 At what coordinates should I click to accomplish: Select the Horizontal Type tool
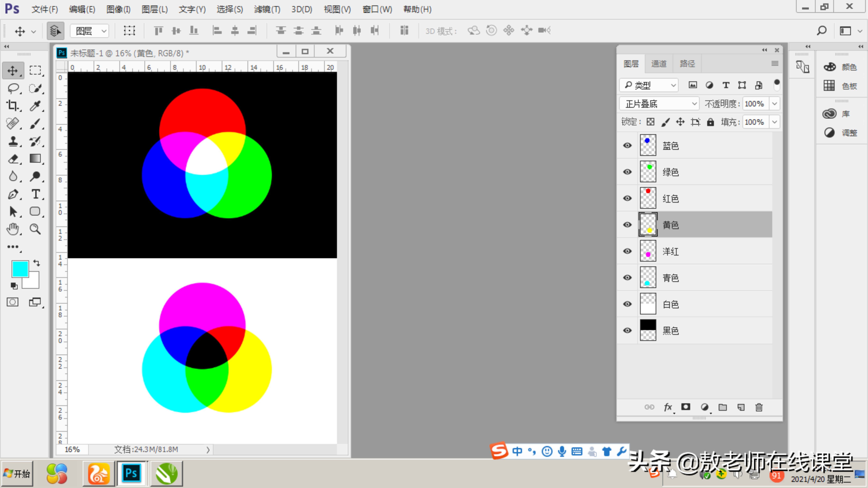35,194
